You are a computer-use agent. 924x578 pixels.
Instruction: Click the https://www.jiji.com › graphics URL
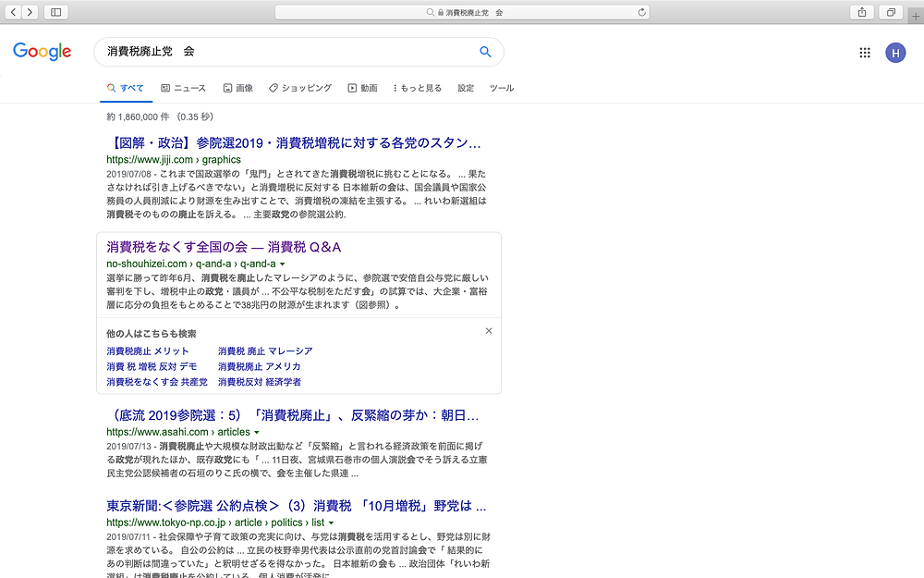point(174,159)
